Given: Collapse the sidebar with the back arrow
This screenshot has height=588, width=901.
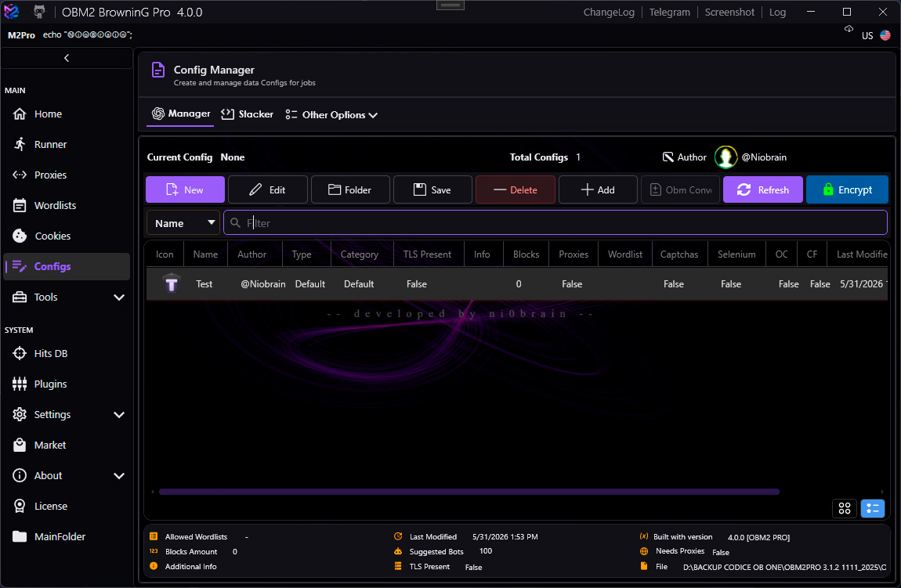Looking at the screenshot, I should [67, 58].
